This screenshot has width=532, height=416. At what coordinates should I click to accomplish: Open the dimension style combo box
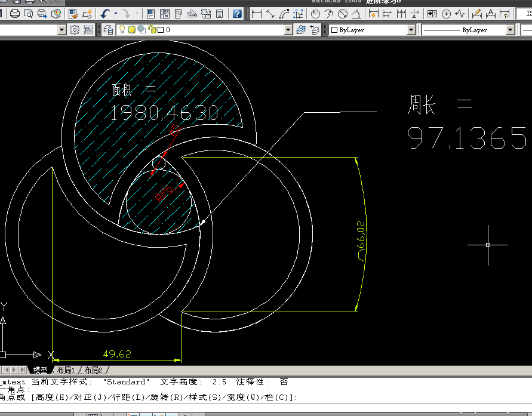point(524,14)
